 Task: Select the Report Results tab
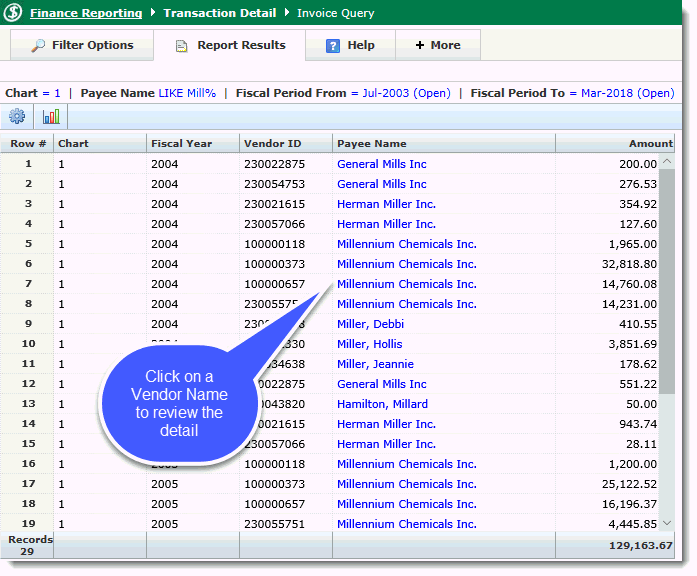pos(230,45)
